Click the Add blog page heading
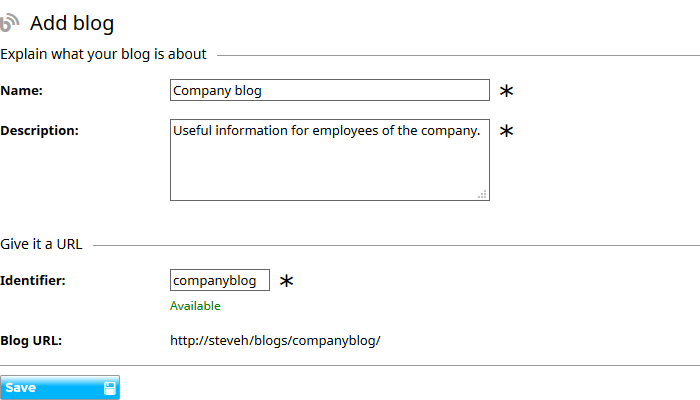The width and height of the screenshot is (700, 400). (72, 23)
